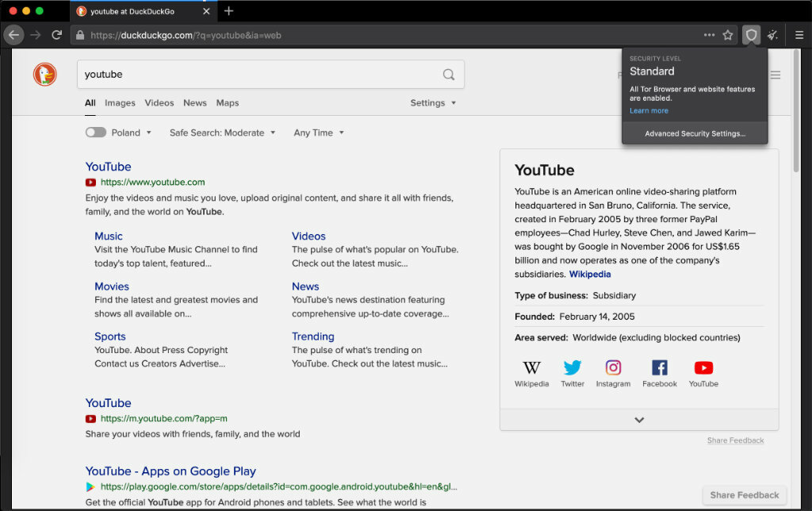Reload the page with the refresh icon
Screen dimensions: 812x511
coord(57,35)
